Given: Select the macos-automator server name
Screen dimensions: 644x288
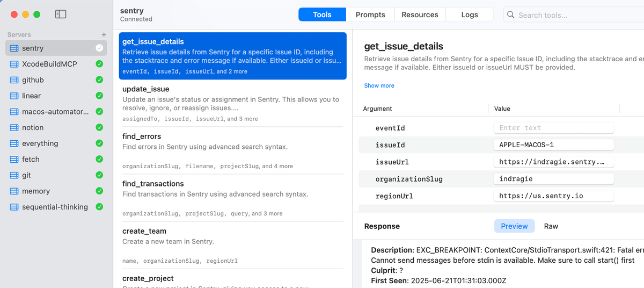Looking at the screenshot, I should (x=55, y=112).
